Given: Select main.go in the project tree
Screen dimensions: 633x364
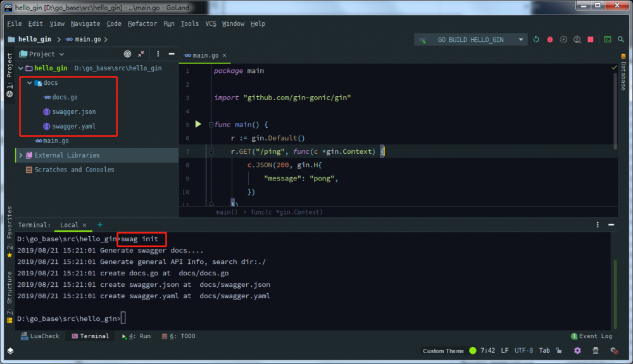Looking at the screenshot, I should tap(56, 141).
